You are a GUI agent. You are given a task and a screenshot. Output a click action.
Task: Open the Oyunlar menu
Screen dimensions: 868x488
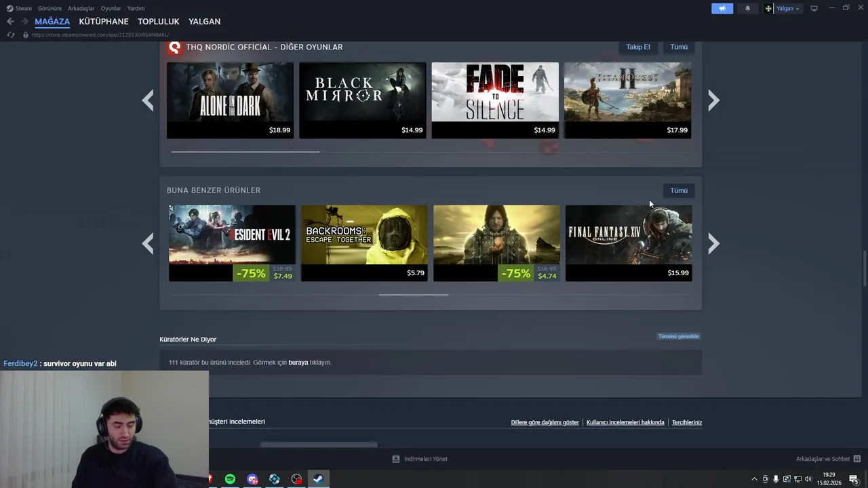point(111,8)
